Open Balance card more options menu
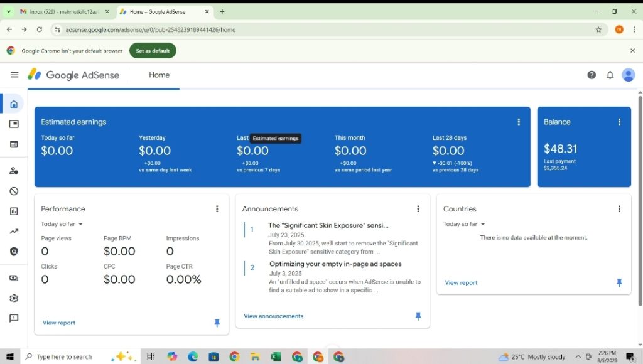 click(619, 122)
